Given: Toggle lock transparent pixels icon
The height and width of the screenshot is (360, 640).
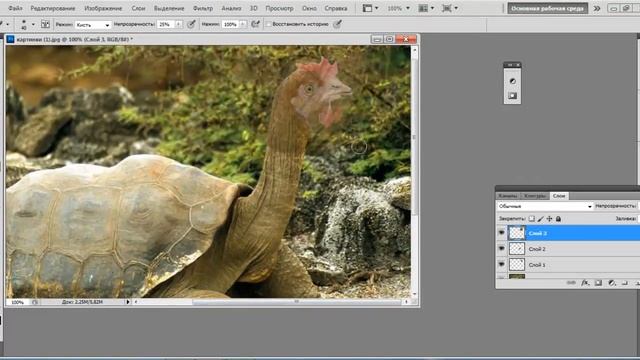Looking at the screenshot, I should (x=531, y=219).
